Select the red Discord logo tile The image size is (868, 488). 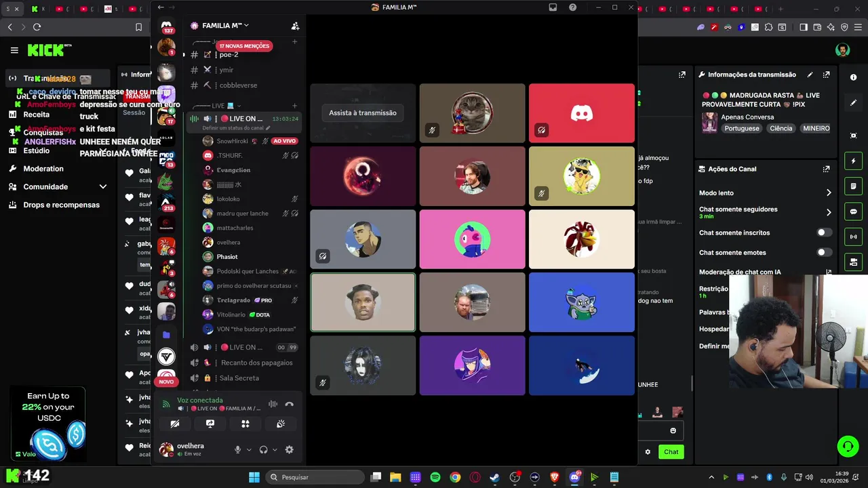click(582, 113)
